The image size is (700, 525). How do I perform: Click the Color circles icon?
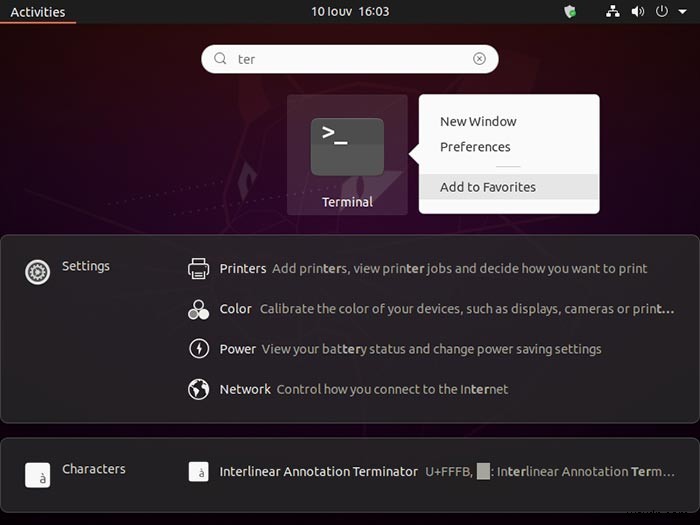(x=199, y=309)
